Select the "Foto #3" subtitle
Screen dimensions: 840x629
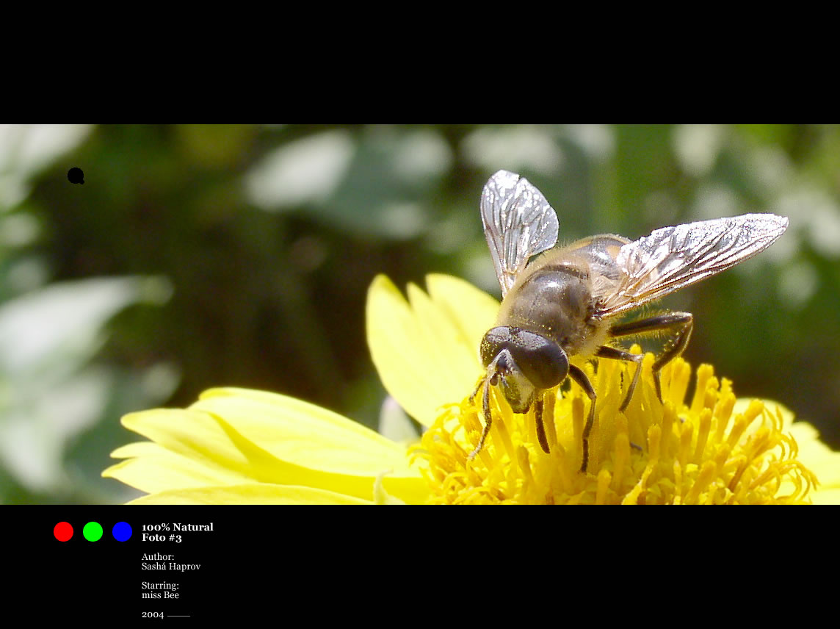[162, 537]
